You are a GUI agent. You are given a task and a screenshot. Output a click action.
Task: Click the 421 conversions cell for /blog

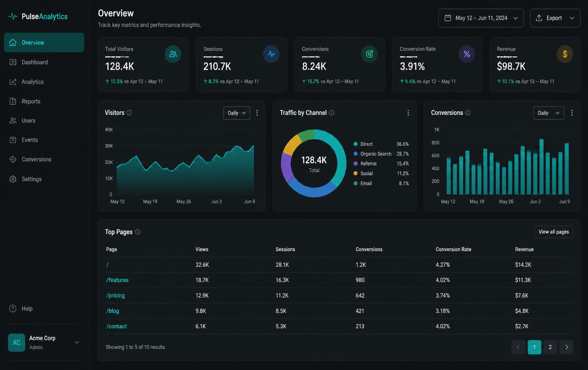(x=360, y=311)
